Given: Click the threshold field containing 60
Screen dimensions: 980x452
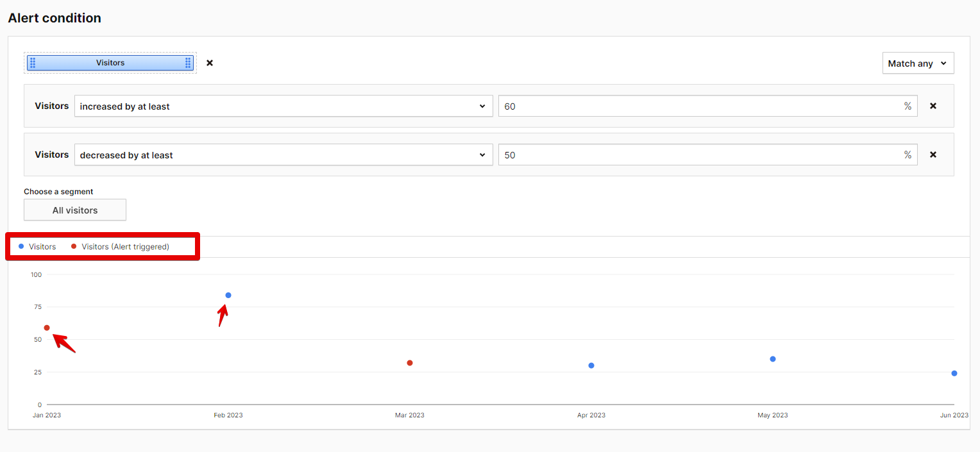Looking at the screenshot, I should click(699, 106).
